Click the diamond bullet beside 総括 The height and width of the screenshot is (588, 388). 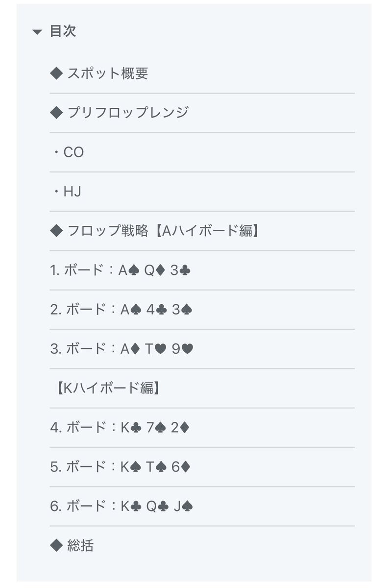(x=57, y=545)
